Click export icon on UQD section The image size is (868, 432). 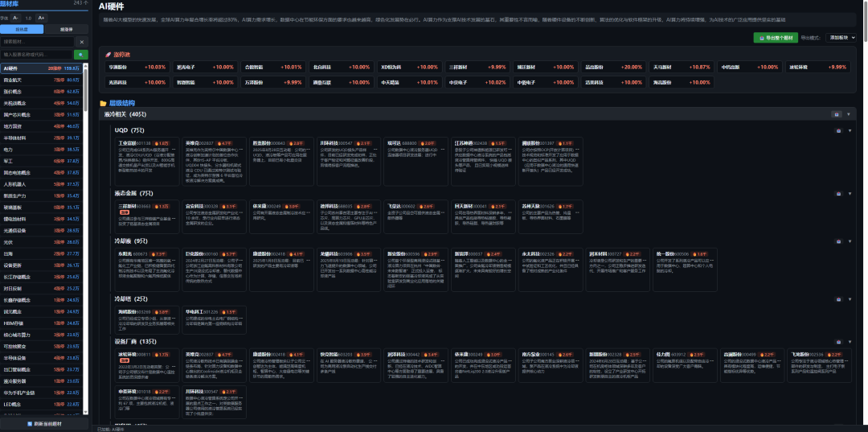point(838,130)
